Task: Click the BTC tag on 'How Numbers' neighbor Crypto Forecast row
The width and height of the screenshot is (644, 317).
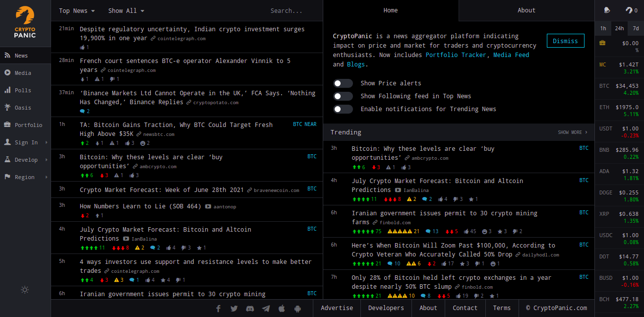Action: 312,189
